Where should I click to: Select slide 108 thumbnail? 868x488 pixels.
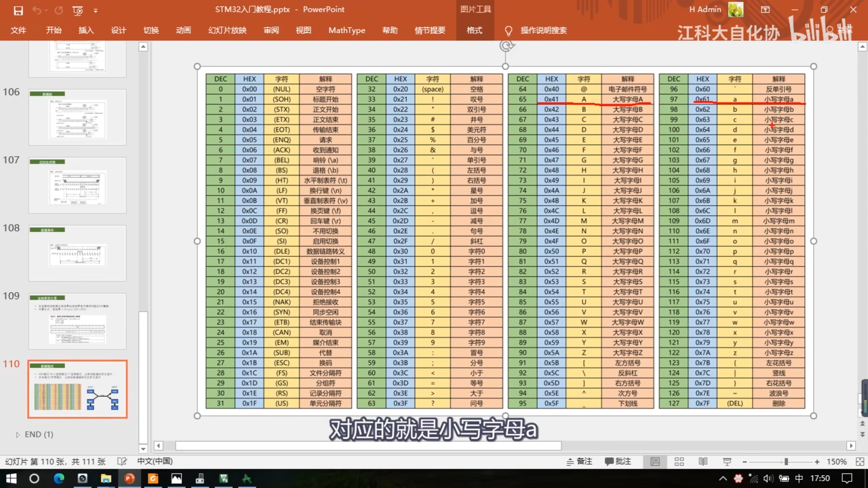77,253
